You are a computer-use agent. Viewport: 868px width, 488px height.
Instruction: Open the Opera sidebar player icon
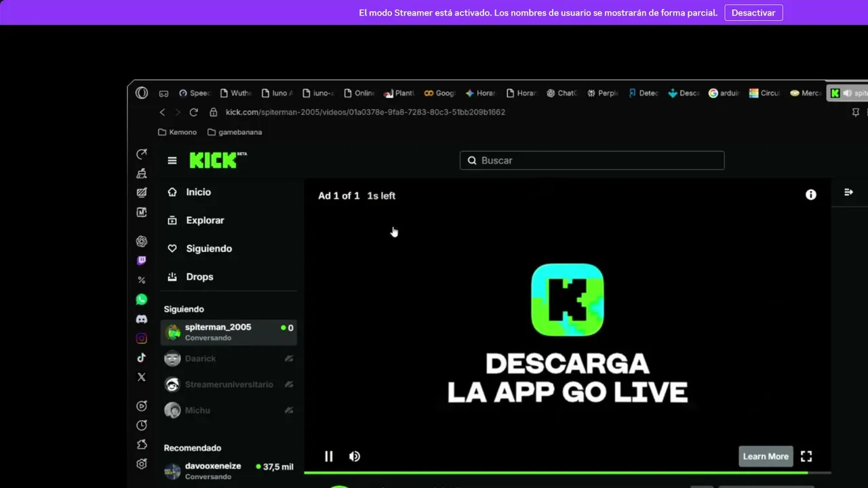142,406
